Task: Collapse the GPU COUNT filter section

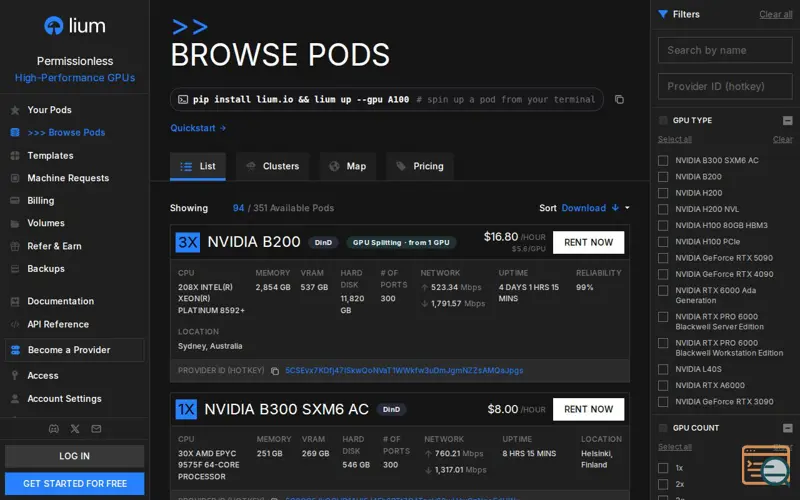Action: coord(788,428)
